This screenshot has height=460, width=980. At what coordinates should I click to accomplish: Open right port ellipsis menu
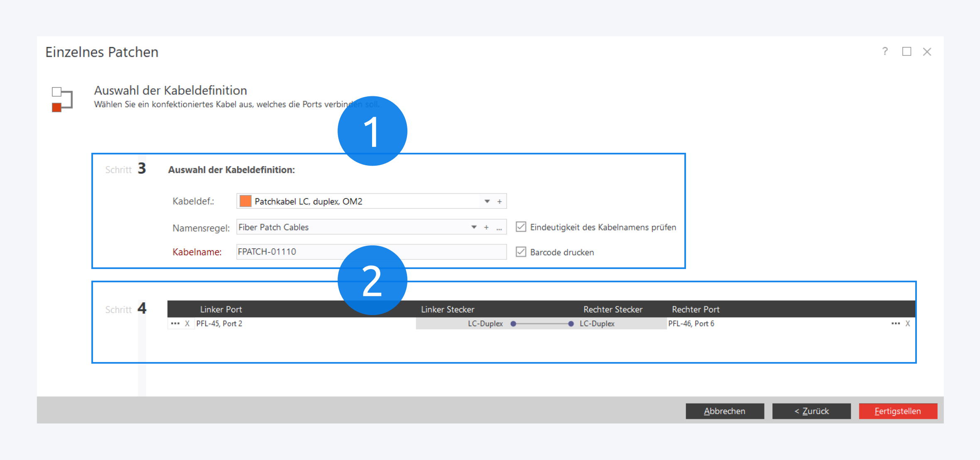click(x=895, y=323)
